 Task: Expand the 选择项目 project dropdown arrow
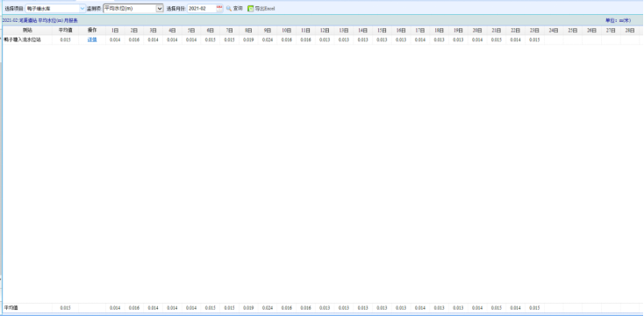point(82,8)
